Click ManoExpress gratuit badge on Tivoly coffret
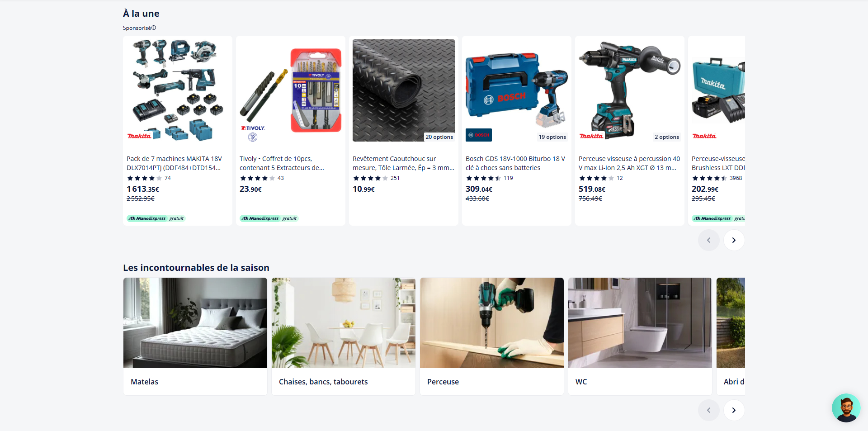 point(269,218)
